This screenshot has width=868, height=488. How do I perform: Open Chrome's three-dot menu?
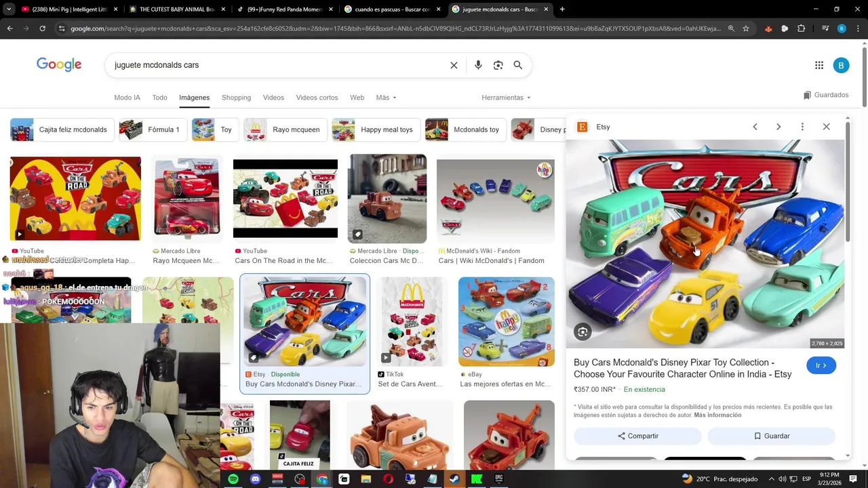[857, 28]
